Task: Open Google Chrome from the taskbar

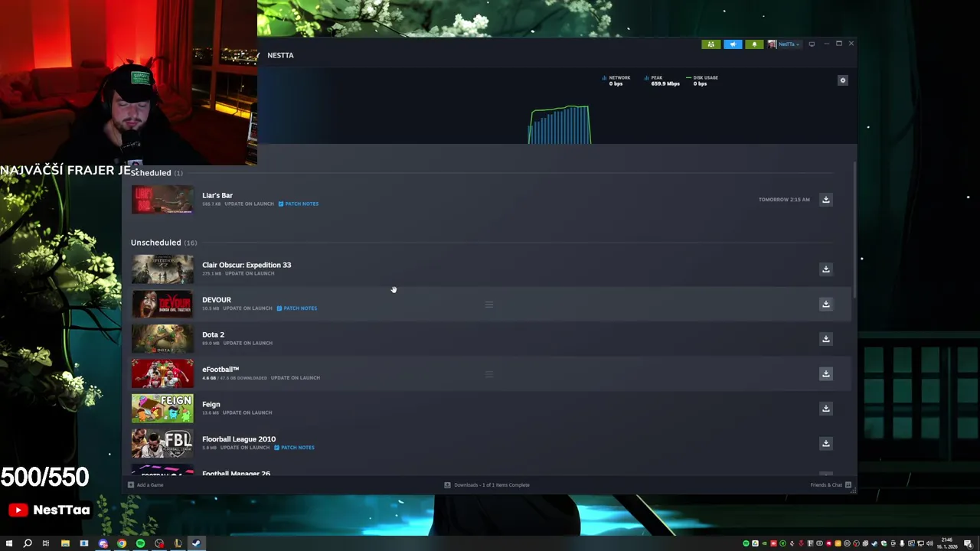Action: [x=122, y=543]
